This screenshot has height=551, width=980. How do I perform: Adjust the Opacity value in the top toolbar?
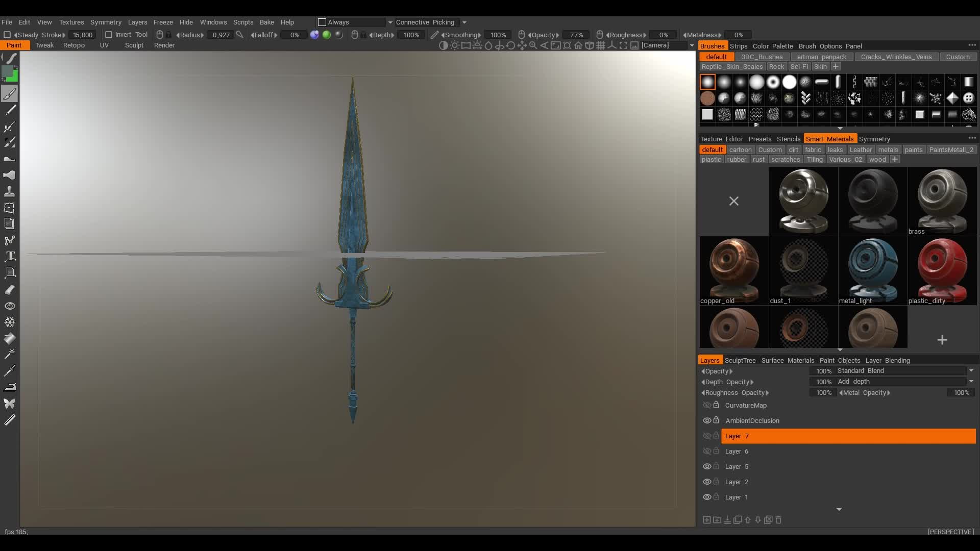pyautogui.click(x=576, y=35)
